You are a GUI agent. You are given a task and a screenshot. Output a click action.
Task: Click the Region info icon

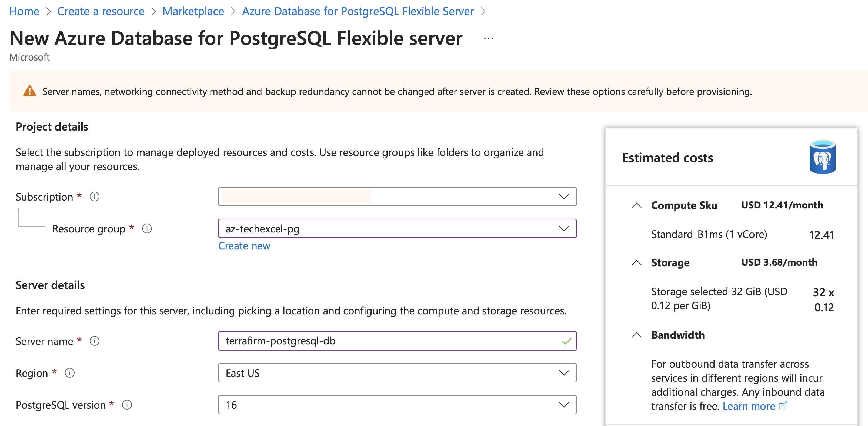pos(69,373)
